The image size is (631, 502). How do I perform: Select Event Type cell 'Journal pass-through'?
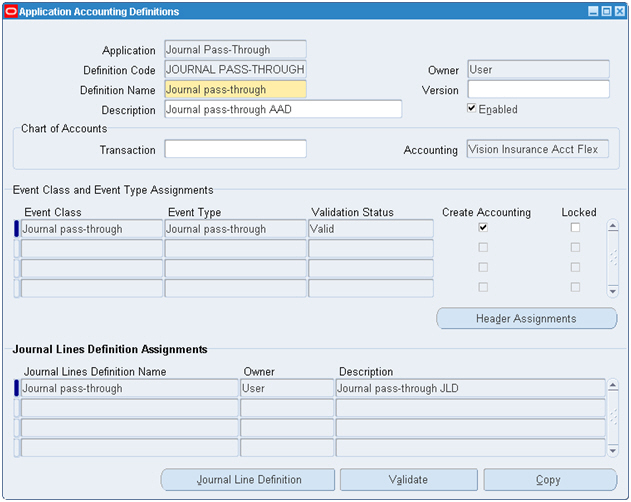(x=235, y=229)
